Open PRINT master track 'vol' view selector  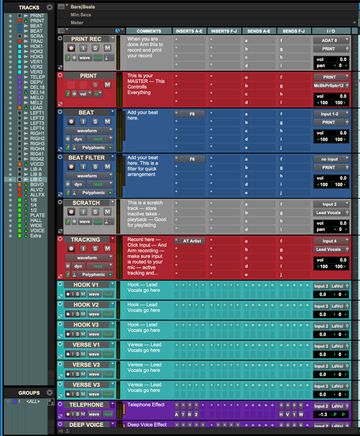point(85,94)
